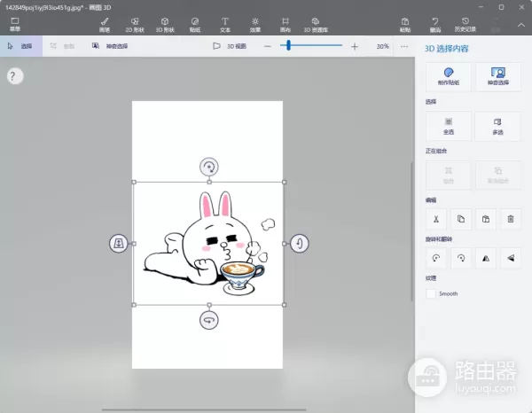The image size is (532, 413).
Task: Select the Brushes tool in top toolbar
Action: (x=105, y=23)
